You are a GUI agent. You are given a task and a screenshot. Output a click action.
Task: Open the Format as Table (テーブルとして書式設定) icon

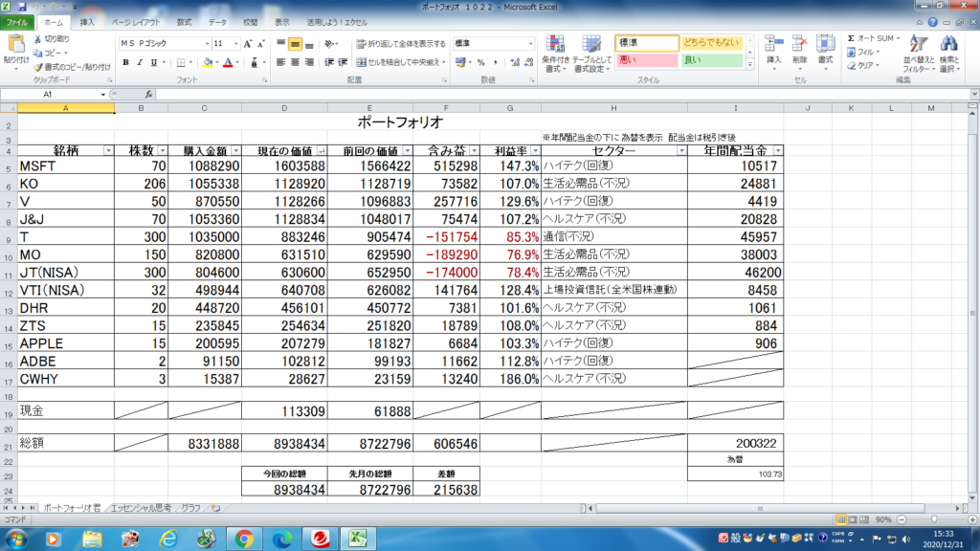[x=590, y=44]
